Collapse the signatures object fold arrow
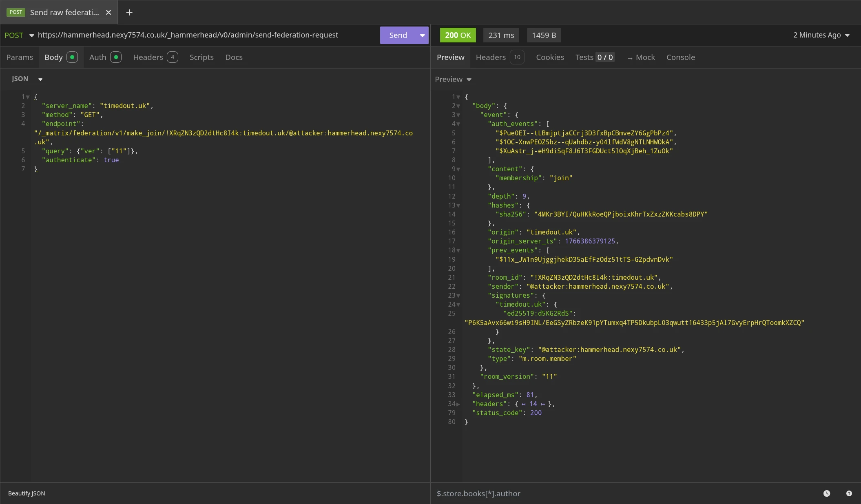 coord(458,296)
